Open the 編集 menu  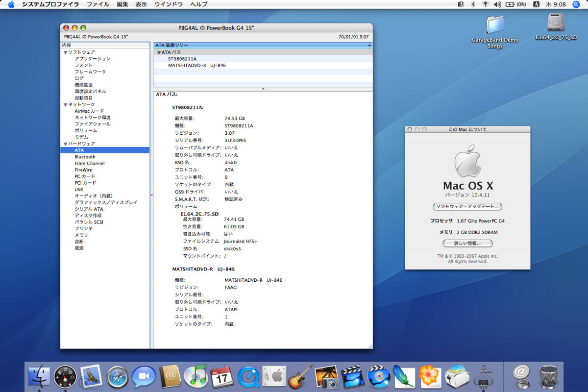pos(122,4)
